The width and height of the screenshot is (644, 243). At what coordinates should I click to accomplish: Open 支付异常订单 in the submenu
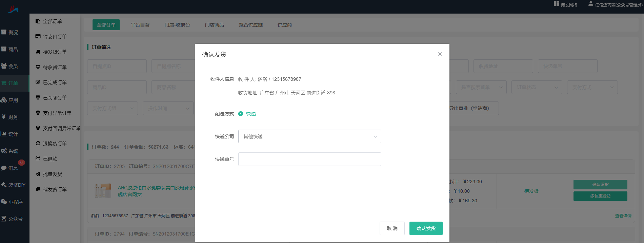click(x=57, y=113)
